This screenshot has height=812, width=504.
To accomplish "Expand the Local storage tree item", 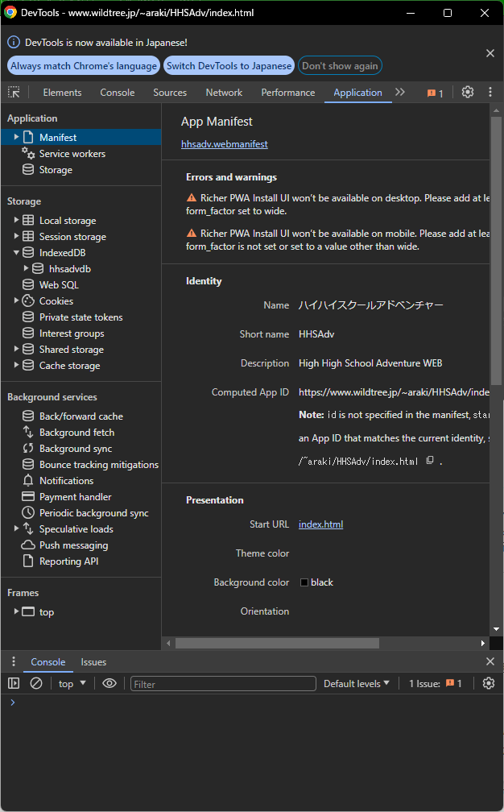I will [16, 220].
